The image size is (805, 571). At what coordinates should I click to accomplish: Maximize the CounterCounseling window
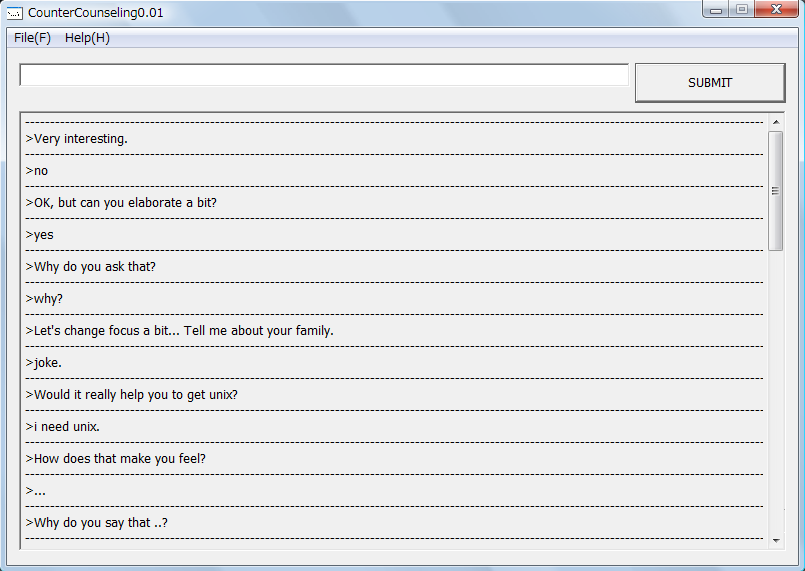click(741, 10)
